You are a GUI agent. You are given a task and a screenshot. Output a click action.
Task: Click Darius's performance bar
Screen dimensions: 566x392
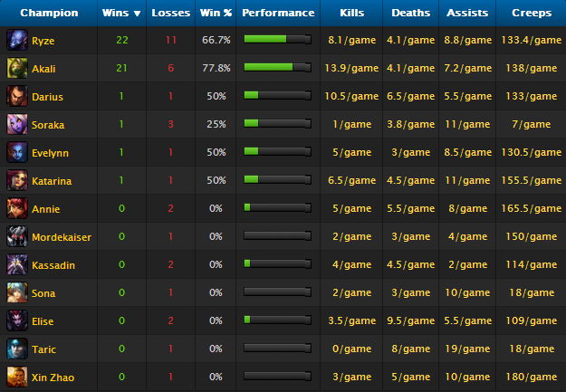[x=277, y=95]
